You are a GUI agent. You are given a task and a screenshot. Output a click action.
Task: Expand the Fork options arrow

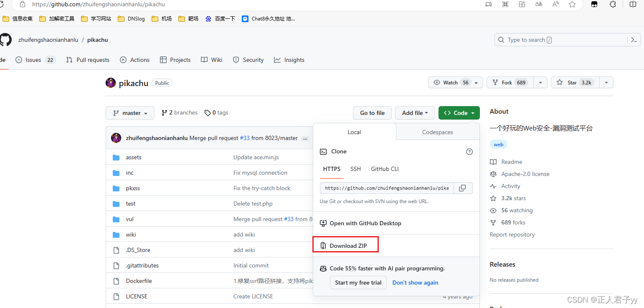click(x=540, y=83)
